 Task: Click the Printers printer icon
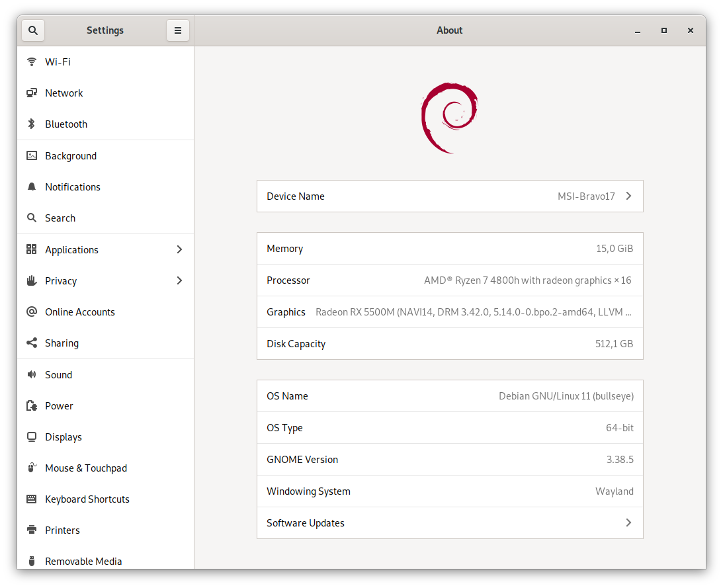pos(31,530)
